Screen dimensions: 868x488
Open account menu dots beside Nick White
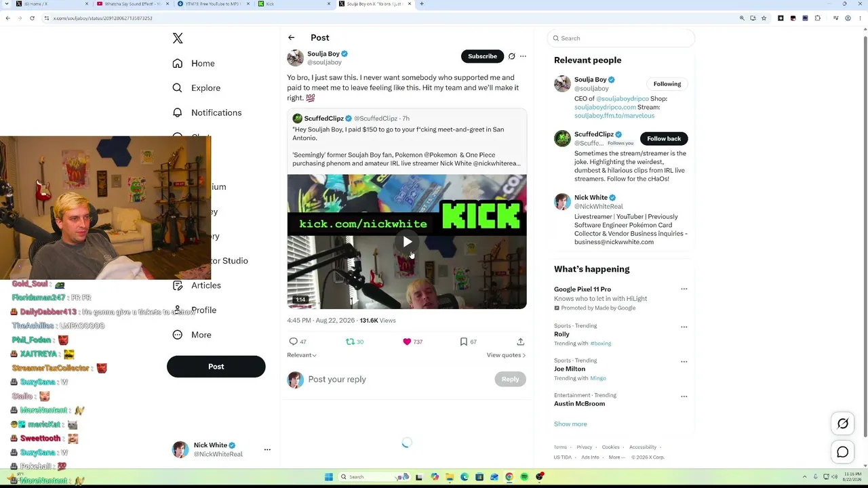point(267,449)
